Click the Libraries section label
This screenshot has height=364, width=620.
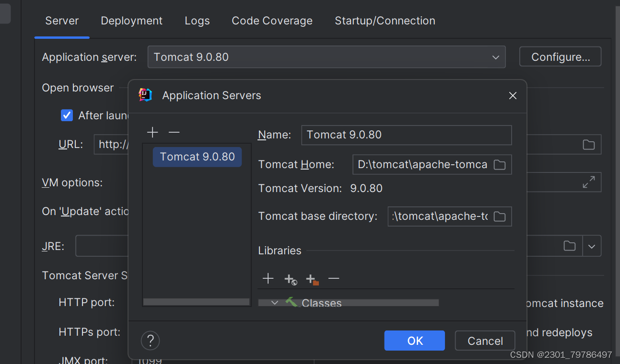pos(280,250)
